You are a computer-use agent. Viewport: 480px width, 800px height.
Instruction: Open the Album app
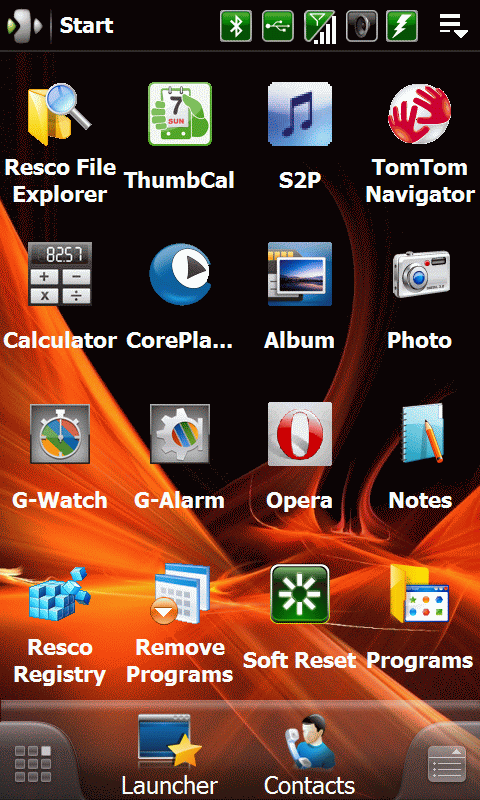[299, 274]
